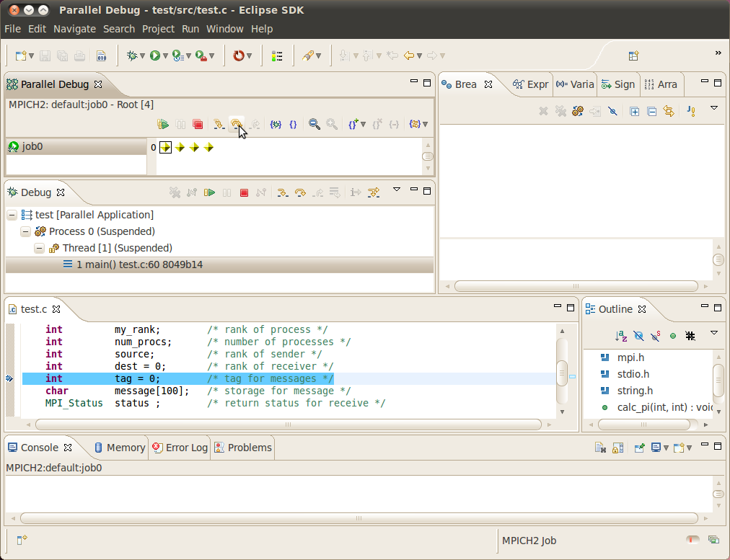Open Breakpoints view menu triangle
730x560 pixels.
[x=713, y=108]
